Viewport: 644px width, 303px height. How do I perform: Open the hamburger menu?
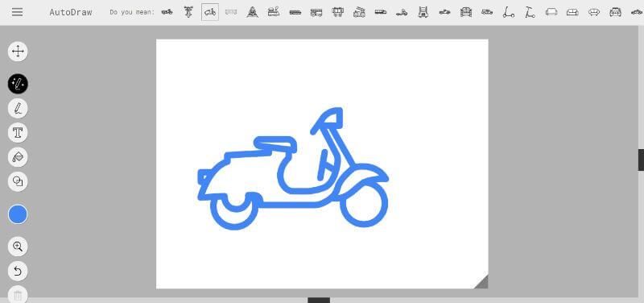tap(17, 12)
